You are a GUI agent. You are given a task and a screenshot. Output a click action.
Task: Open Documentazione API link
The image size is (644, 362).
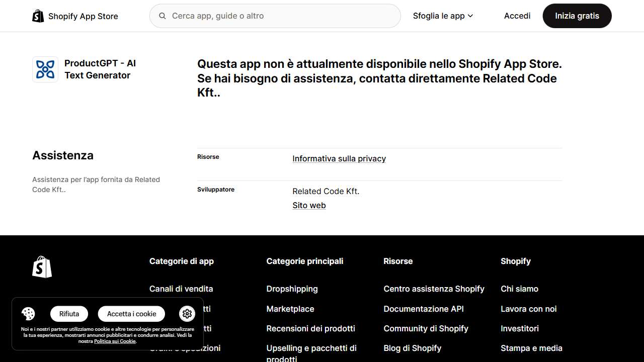(424, 309)
